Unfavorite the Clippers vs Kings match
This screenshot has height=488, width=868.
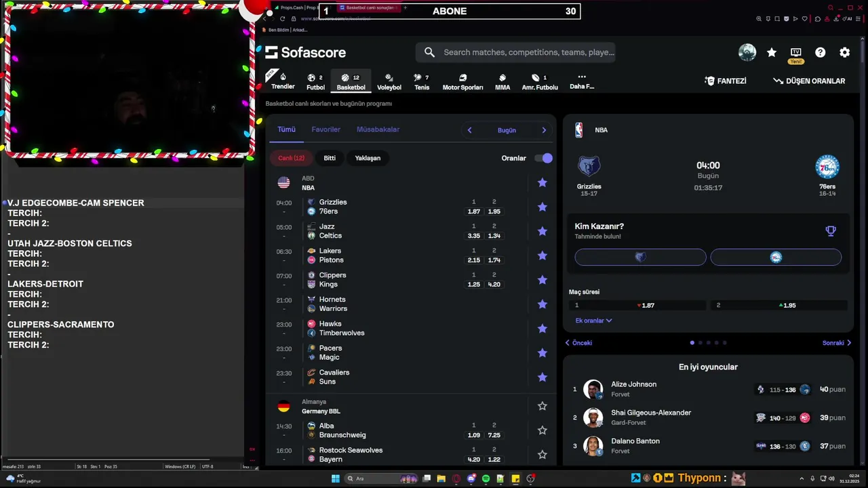542,280
